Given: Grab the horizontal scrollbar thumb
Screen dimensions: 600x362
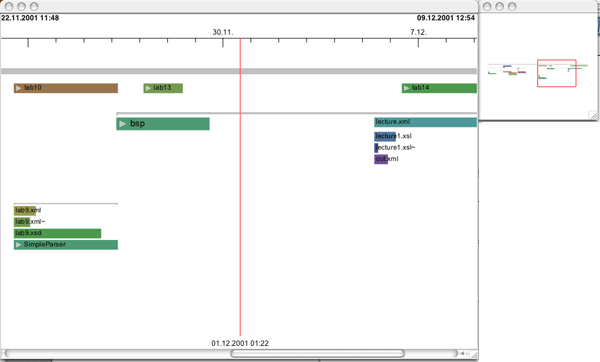Looking at the screenshot, I should 317,353.
